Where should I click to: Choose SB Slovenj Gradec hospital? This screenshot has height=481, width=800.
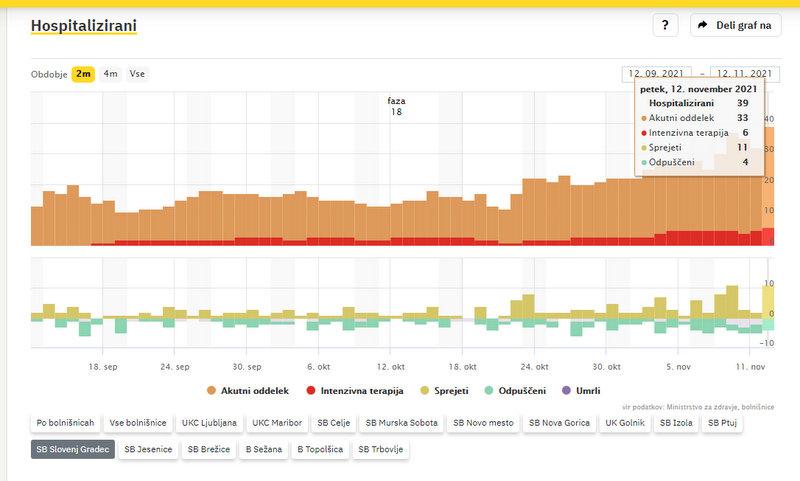[x=73, y=450]
